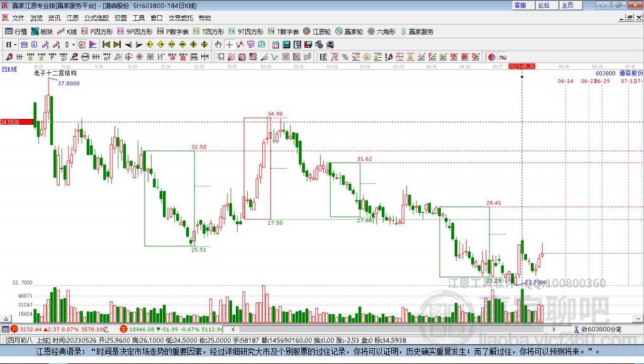Open the P数字表 tool
Viewport: 644px width, 364px height.
(172, 31)
